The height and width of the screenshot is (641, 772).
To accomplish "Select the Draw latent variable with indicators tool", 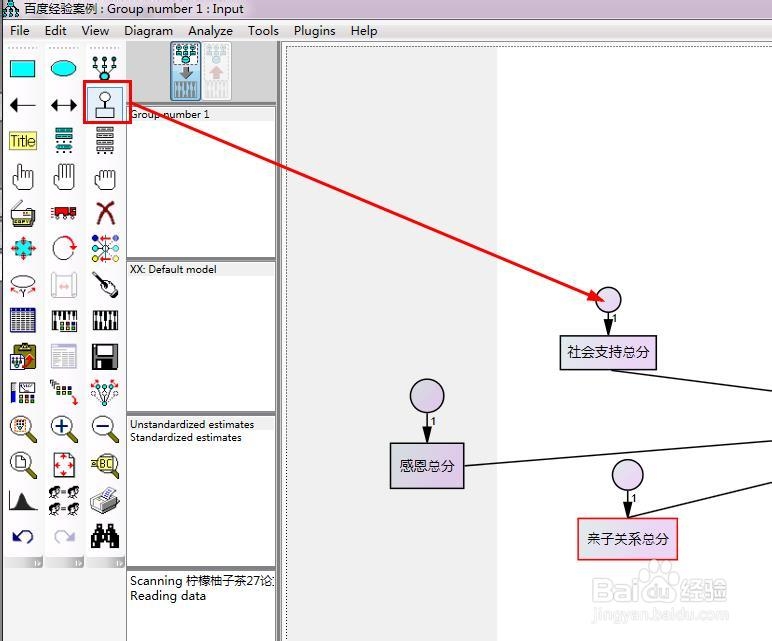I will (104, 68).
